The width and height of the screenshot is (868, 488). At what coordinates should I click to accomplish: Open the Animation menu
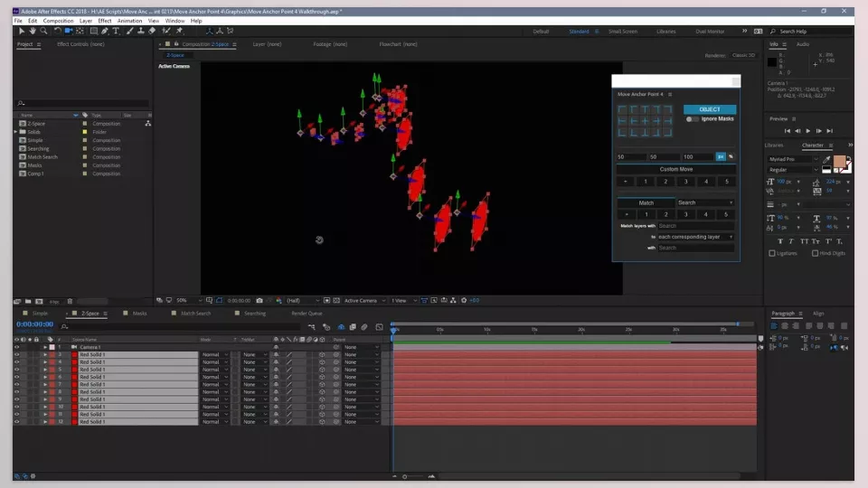[x=129, y=21]
